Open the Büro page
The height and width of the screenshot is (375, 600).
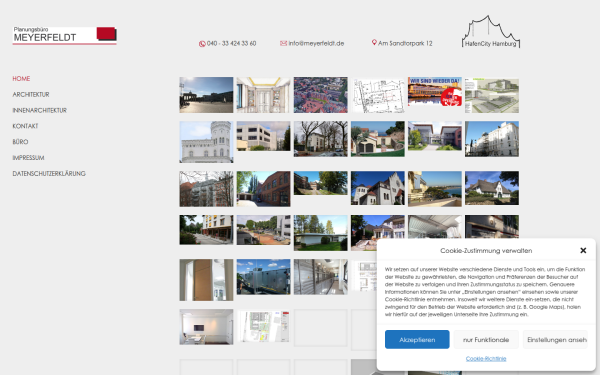(20, 142)
